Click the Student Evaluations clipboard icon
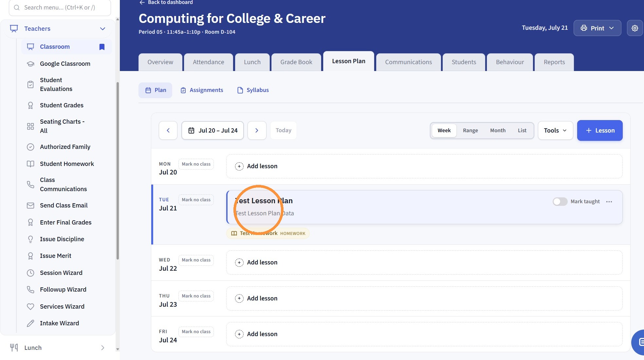644x360 pixels. click(x=30, y=84)
